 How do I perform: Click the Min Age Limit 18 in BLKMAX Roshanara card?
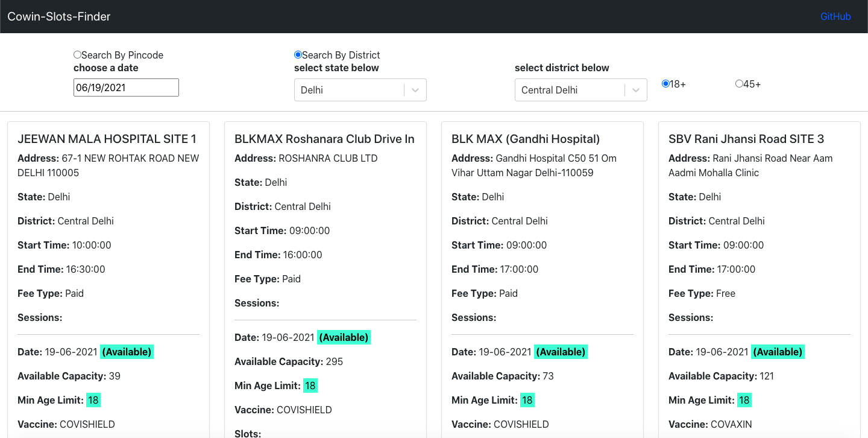310,386
